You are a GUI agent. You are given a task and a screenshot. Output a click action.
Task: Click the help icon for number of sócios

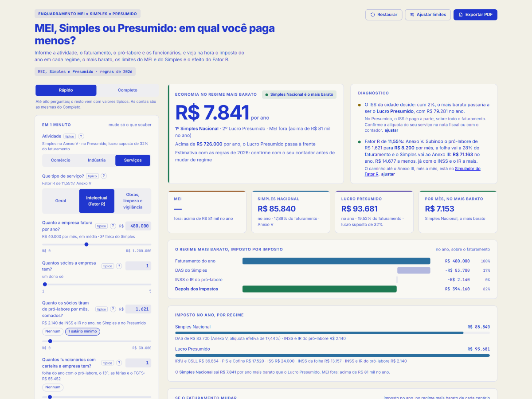pos(119,266)
